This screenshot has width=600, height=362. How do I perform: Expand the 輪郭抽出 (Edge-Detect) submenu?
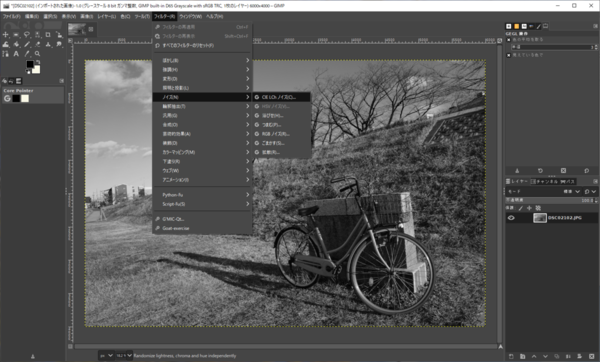coord(202,106)
